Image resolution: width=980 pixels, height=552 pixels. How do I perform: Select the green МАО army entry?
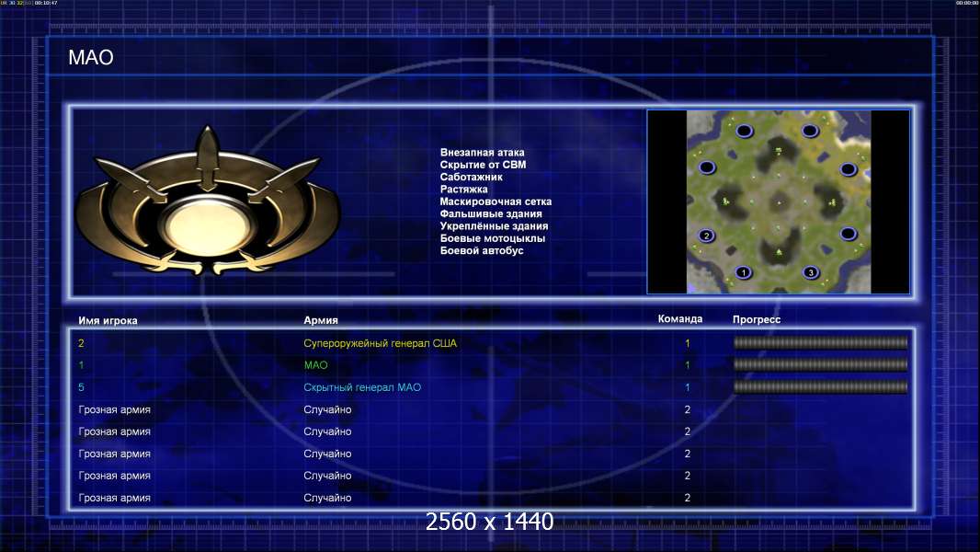click(315, 365)
